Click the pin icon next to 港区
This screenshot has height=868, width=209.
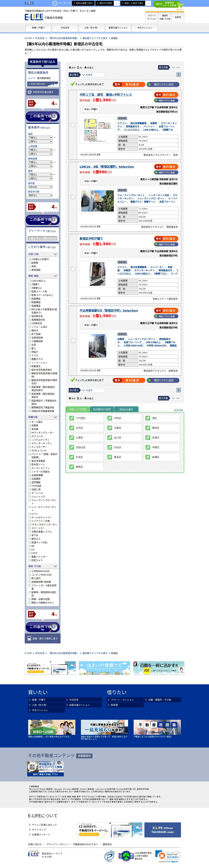pos(148,418)
